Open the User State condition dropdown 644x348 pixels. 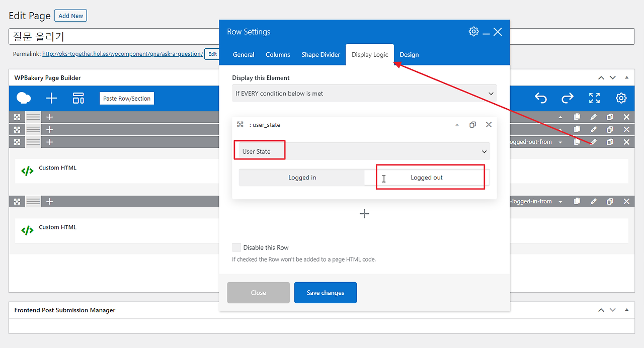pos(364,151)
